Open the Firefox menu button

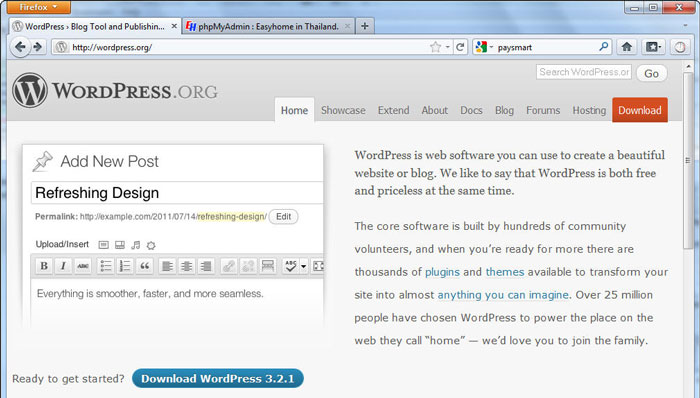tap(38, 7)
